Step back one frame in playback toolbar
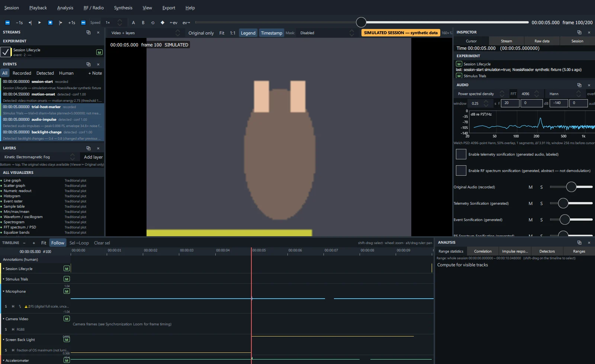 pyautogui.click(x=30, y=23)
